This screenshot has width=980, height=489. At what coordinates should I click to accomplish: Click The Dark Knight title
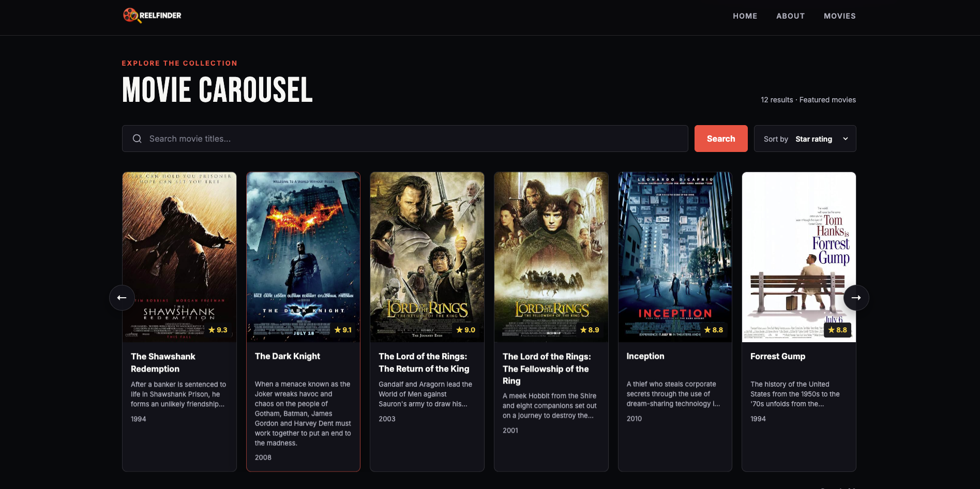point(288,356)
